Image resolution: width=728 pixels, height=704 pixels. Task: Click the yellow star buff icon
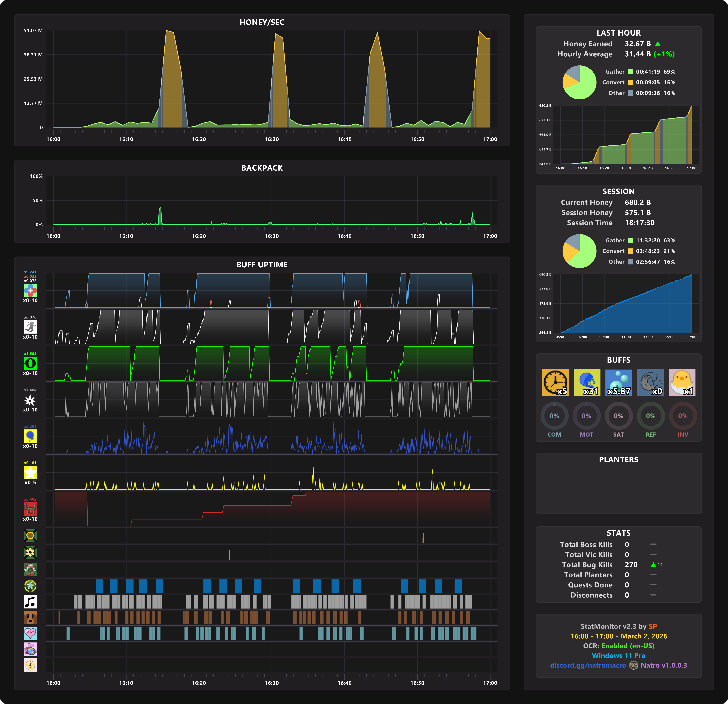[x=30, y=472]
